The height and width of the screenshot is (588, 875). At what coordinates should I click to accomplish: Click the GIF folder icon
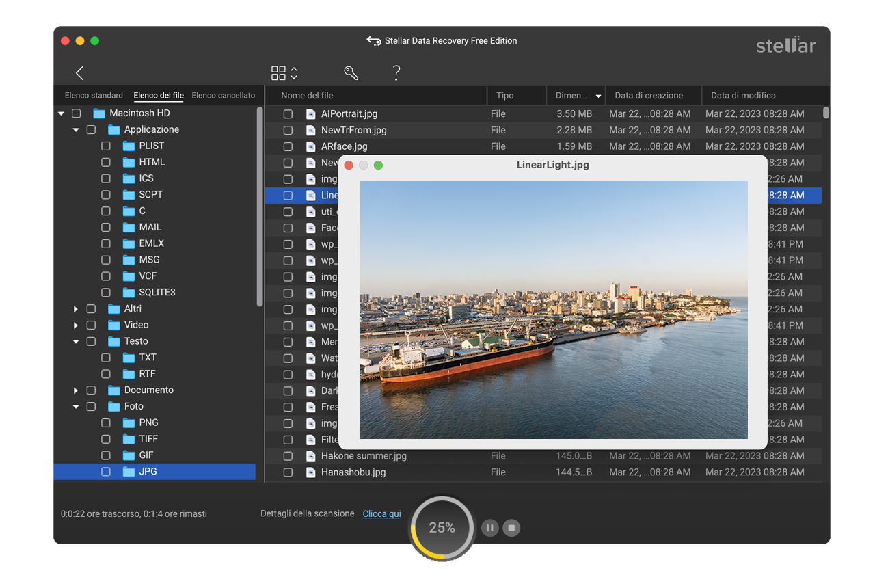[x=129, y=455]
